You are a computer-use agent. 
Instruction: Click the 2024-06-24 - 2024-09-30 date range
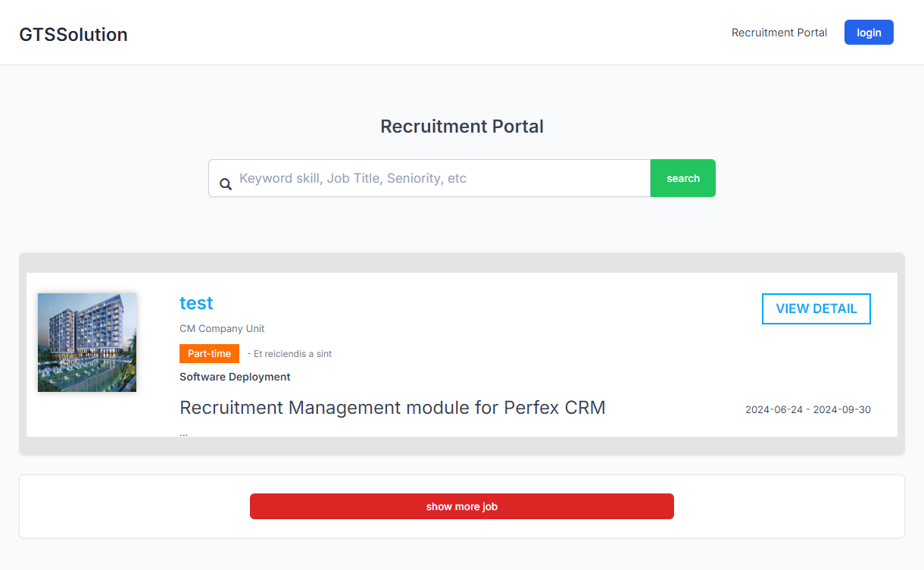(x=807, y=409)
